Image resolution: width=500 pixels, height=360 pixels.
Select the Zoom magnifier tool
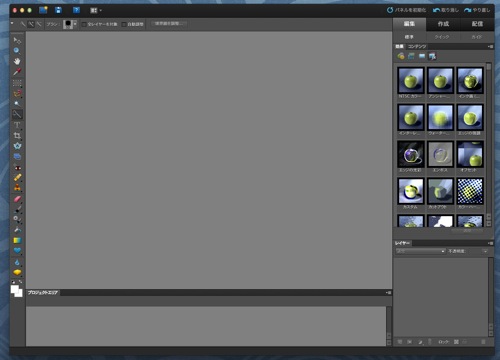(17, 51)
